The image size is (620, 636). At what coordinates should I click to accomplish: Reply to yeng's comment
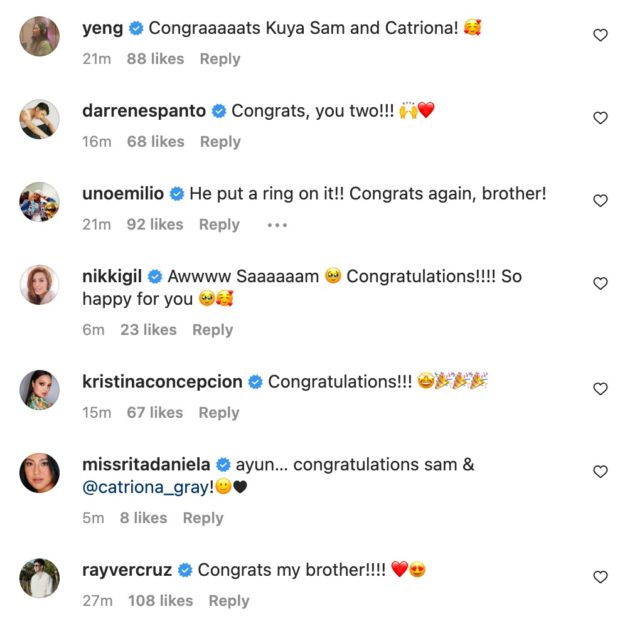click(220, 59)
